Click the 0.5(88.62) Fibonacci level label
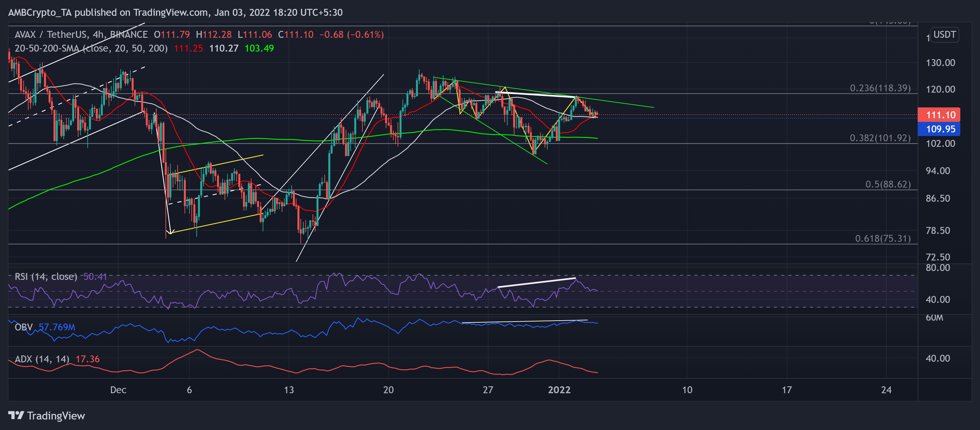Image resolution: width=980 pixels, height=430 pixels. 888,185
